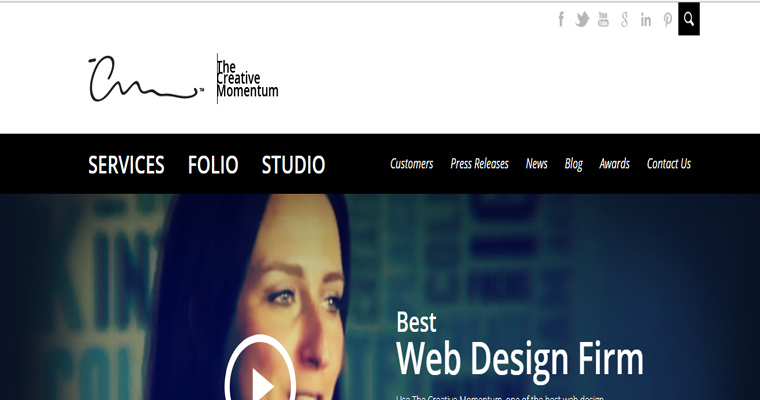Image resolution: width=760 pixels, height=400 pixels.
Task: Open the Google Plus icon
Action: click(625, 19)
